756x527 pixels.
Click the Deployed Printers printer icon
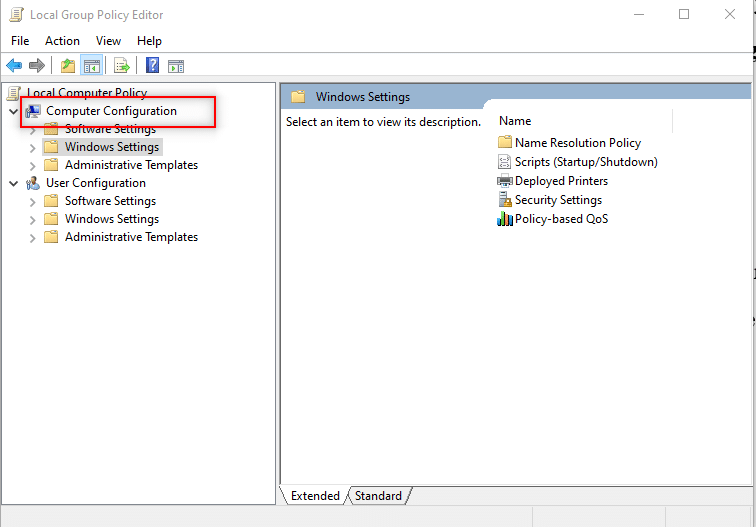click(505, 181)
